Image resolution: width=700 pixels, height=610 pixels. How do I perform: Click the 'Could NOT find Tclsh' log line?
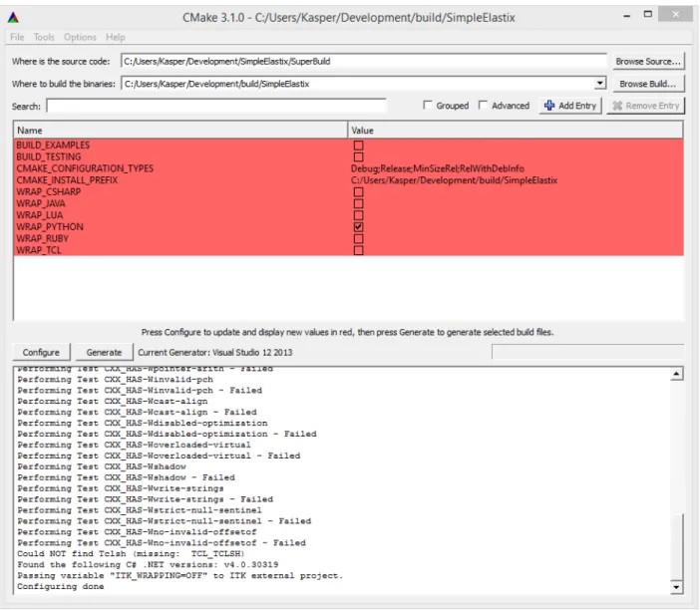coord(131,554)
